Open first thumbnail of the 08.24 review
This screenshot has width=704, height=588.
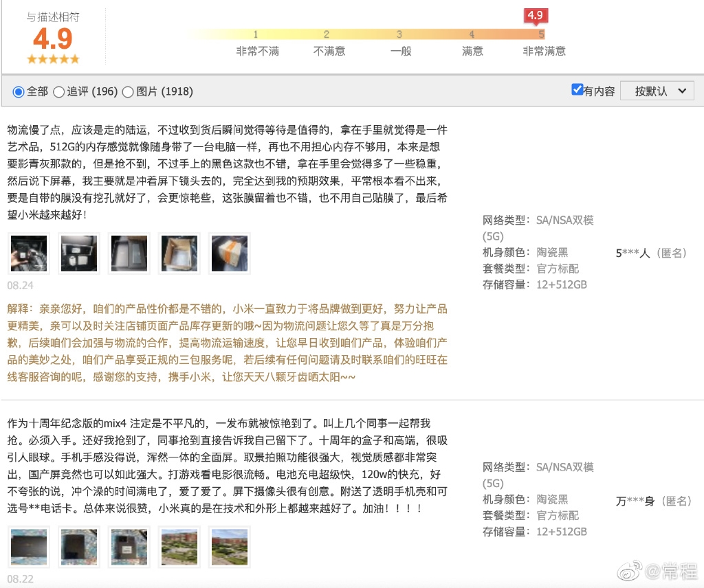coord(29,253)
